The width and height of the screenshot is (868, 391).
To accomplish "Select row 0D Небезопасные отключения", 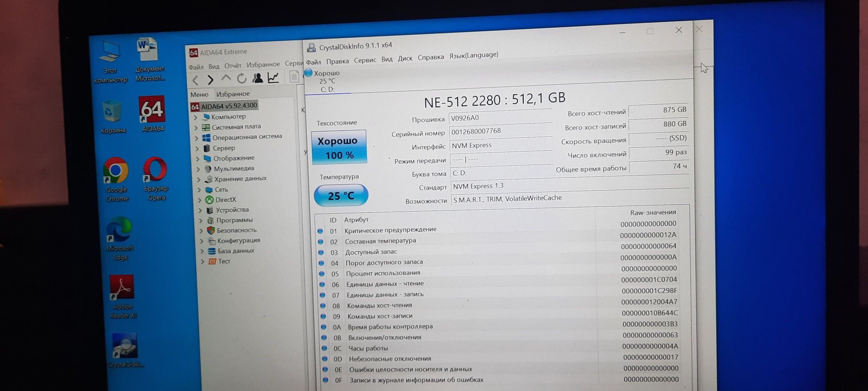I will pyautogui.click(x=501, y=358).
